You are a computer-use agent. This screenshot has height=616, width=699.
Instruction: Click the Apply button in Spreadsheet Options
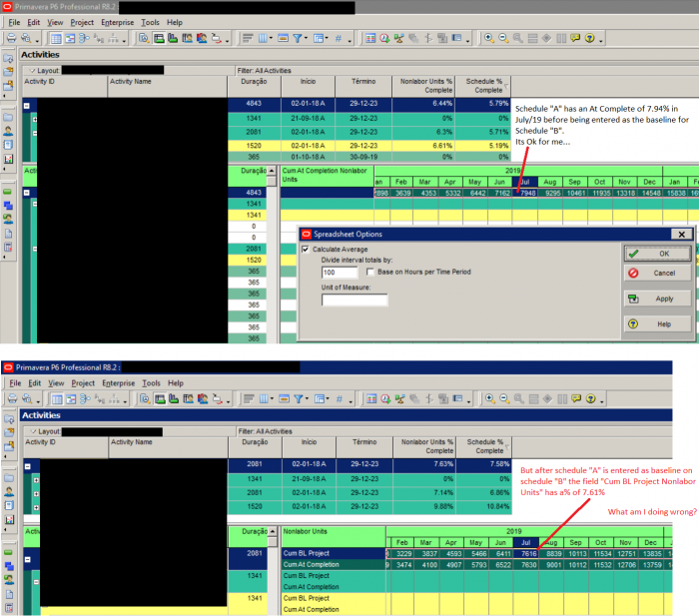coord(657,299)
